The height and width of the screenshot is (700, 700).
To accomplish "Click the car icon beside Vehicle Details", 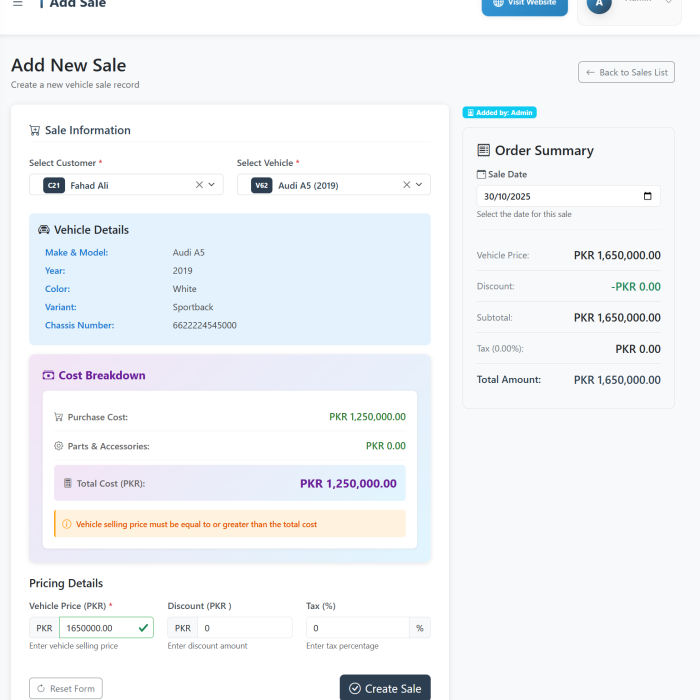I will coord(44,230).
